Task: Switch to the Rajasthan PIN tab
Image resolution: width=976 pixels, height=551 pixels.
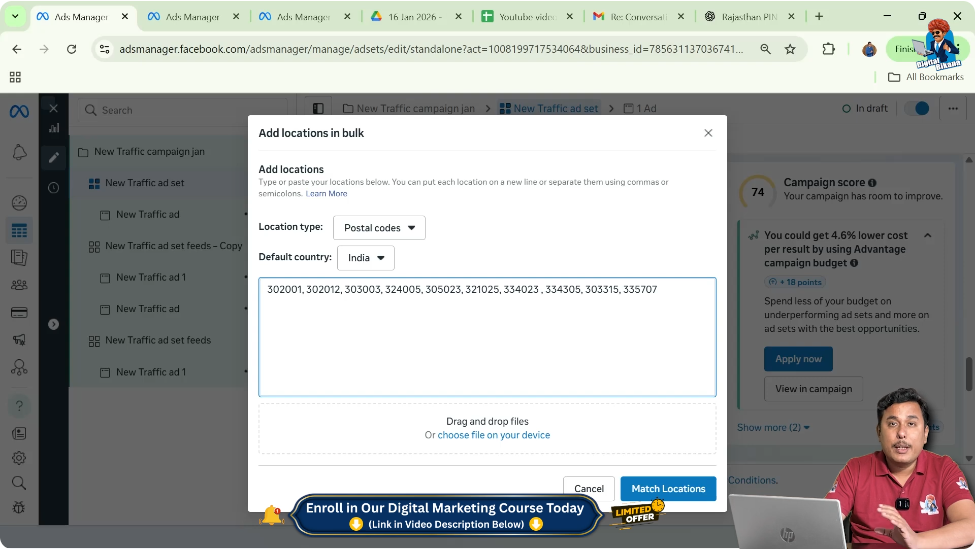Action: (749, 17)
